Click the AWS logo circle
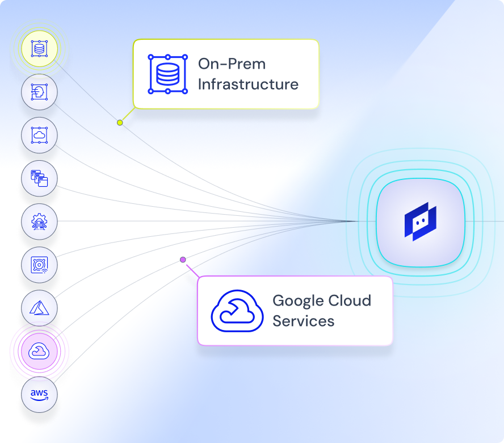504x443 pixels. pos(39,394)
